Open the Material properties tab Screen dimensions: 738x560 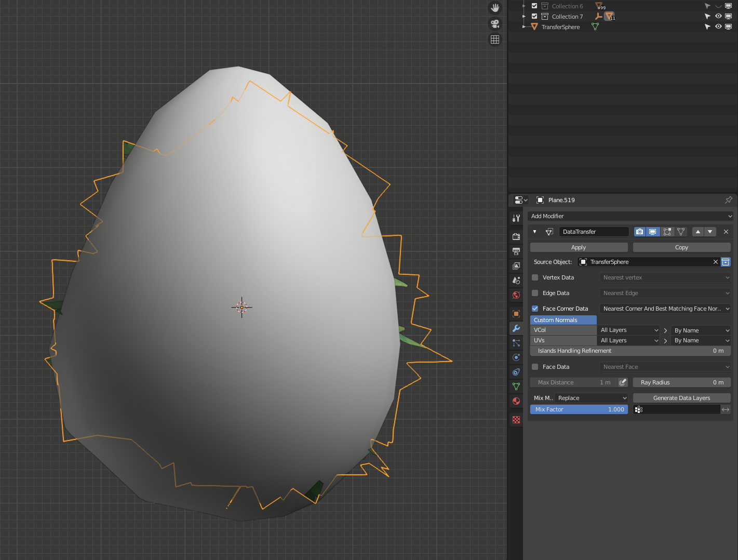516,401
